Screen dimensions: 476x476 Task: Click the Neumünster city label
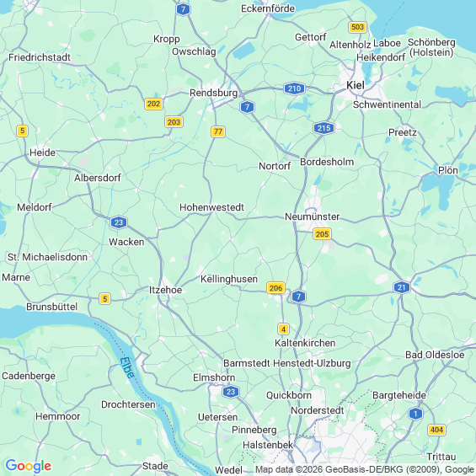click(312, 217)
